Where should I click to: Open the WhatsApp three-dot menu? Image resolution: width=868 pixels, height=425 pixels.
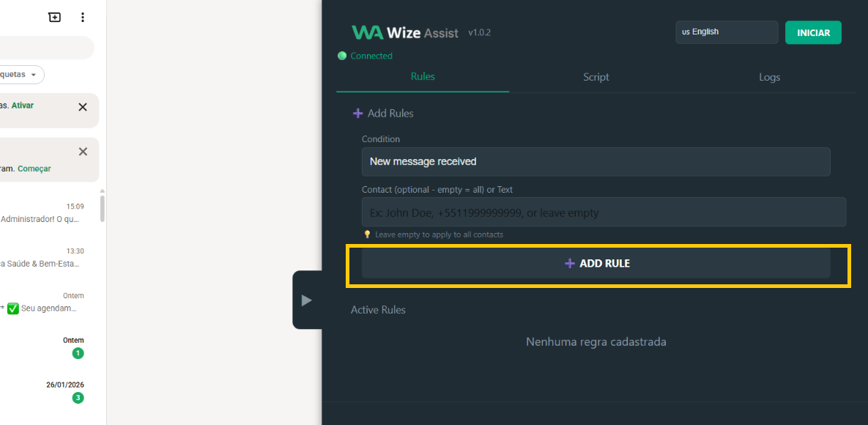tap(83, 17)
